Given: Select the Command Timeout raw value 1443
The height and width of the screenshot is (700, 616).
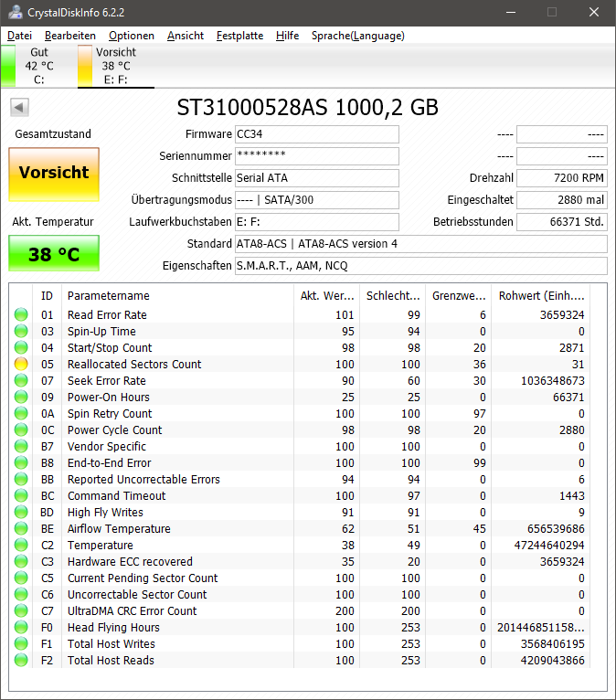Looking at the screenshot, I should [x=572, y=496].
